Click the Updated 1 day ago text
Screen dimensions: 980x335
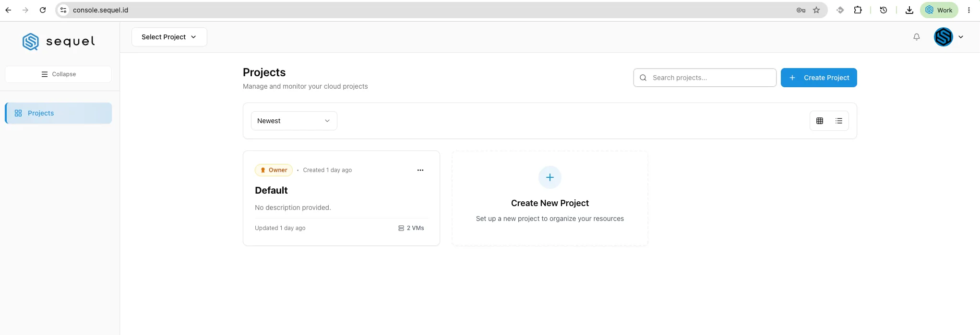click(280, 228)
